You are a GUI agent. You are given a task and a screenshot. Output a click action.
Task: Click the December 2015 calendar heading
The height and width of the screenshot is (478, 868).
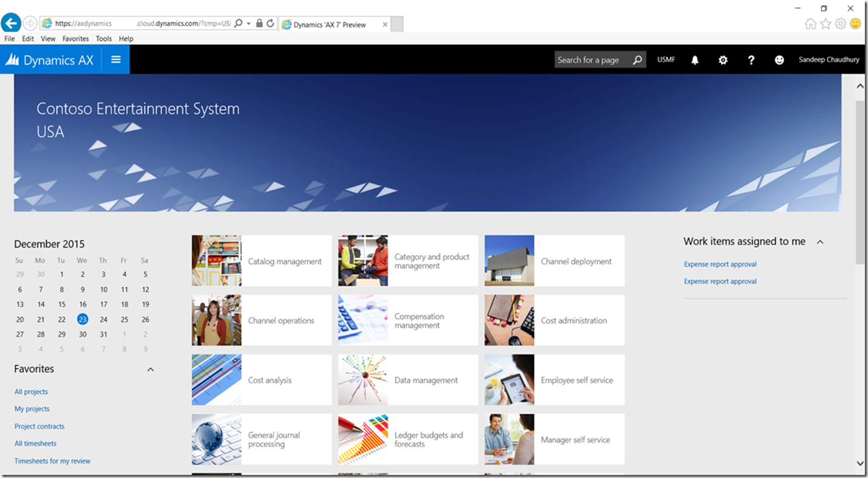(x=49, y=244)
